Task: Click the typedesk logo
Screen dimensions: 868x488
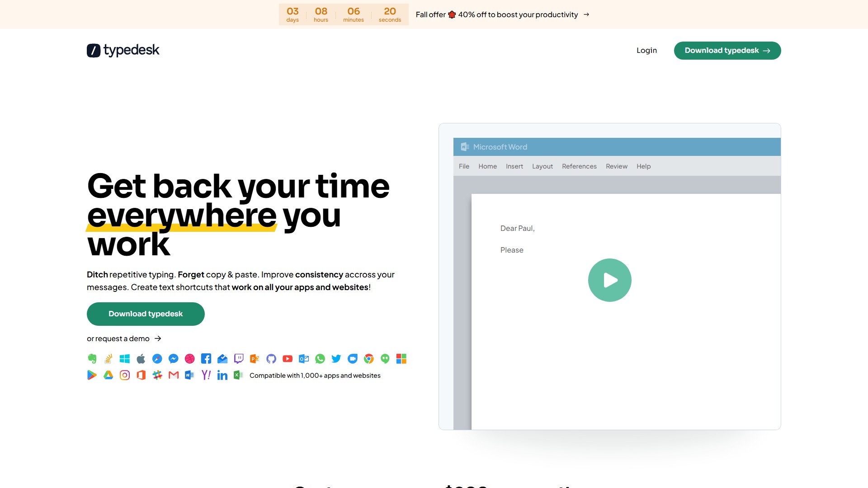Action: click(x=123, y=50)
